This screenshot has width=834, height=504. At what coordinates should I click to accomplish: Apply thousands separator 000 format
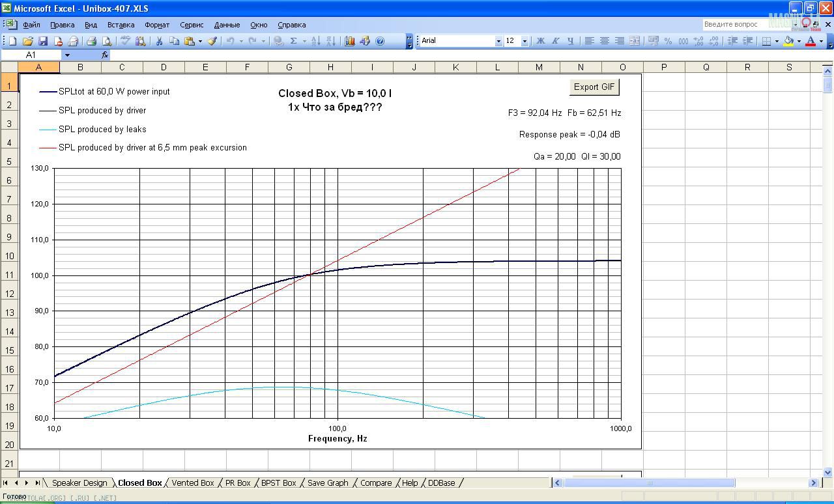[x=683, y=41]
